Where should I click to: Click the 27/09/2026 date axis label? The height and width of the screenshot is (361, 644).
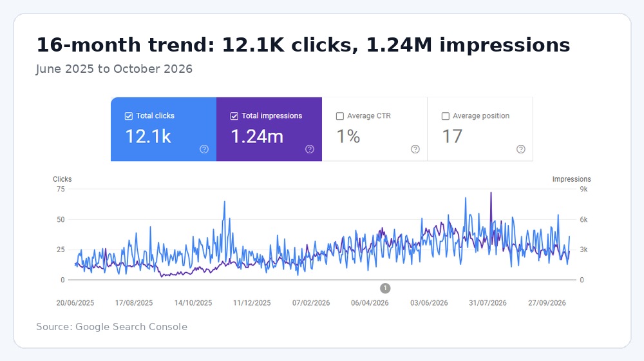(547, 303)
